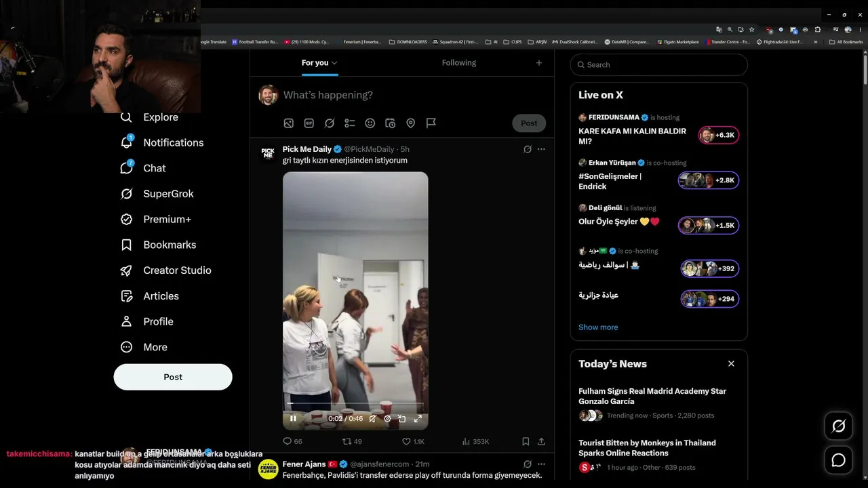Schedule the post with calendar icon
The height and width of the screenshot is (488, 868).
click(391, 123)
